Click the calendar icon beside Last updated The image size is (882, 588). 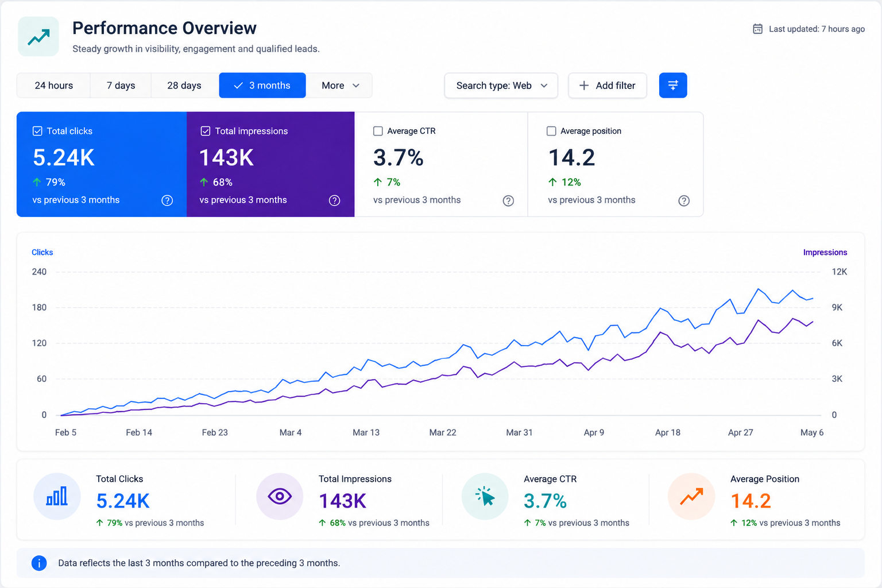click(757, 29)
